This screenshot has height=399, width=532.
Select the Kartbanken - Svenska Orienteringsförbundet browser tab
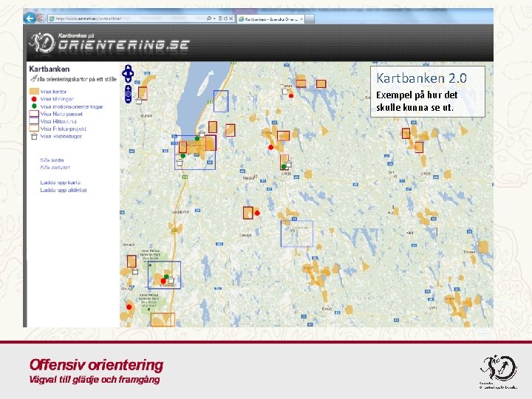269,19
